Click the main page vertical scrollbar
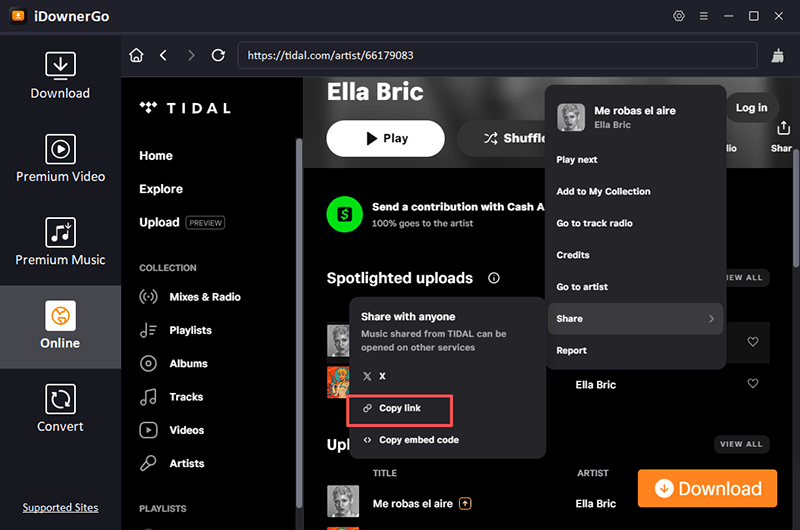The width and height of the screenshot is (800, 530). 796,208
